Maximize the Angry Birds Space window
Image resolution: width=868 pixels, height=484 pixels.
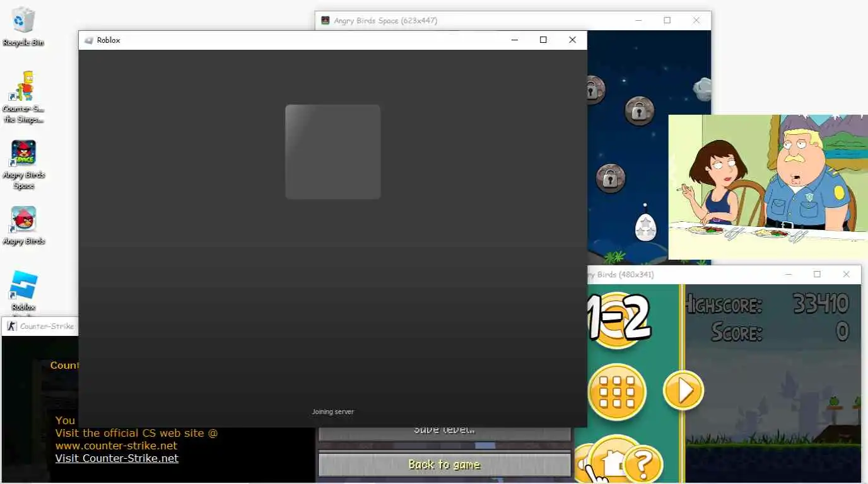[667, 20]
